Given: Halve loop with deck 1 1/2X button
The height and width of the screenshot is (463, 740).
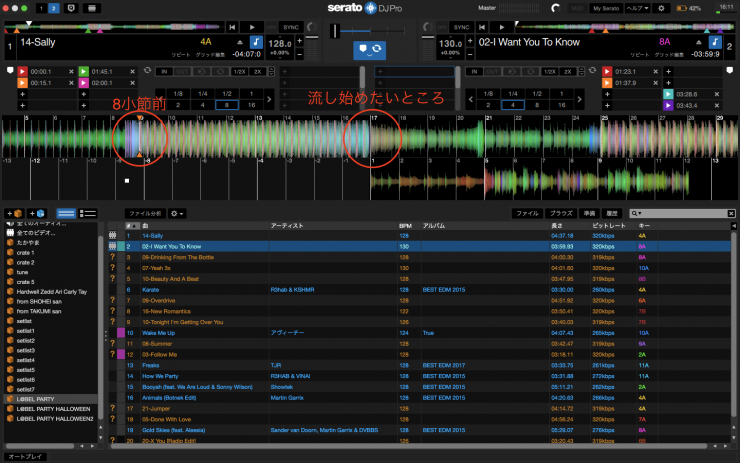Looking at the screenshot, I should [x=239, y=72].
